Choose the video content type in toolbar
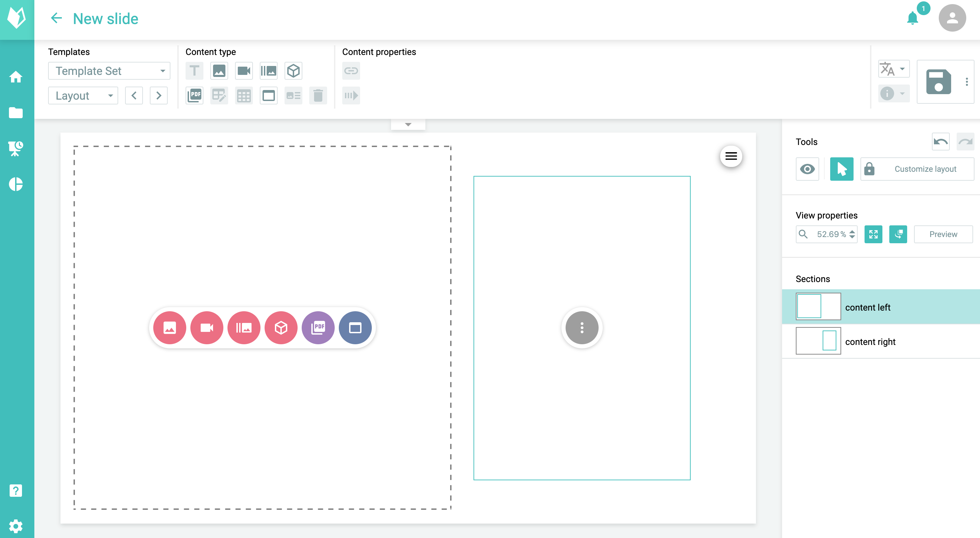The image size is (980, 538). (x=244, y=71)
